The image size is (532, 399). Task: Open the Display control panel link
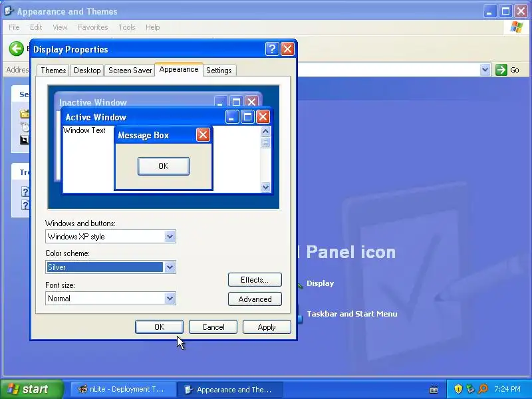[320, 283]
